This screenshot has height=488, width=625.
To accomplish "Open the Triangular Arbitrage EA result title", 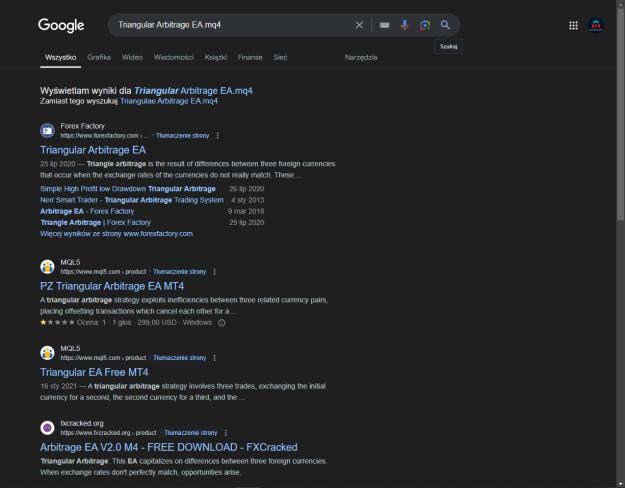I will click(x=93, y=150).
